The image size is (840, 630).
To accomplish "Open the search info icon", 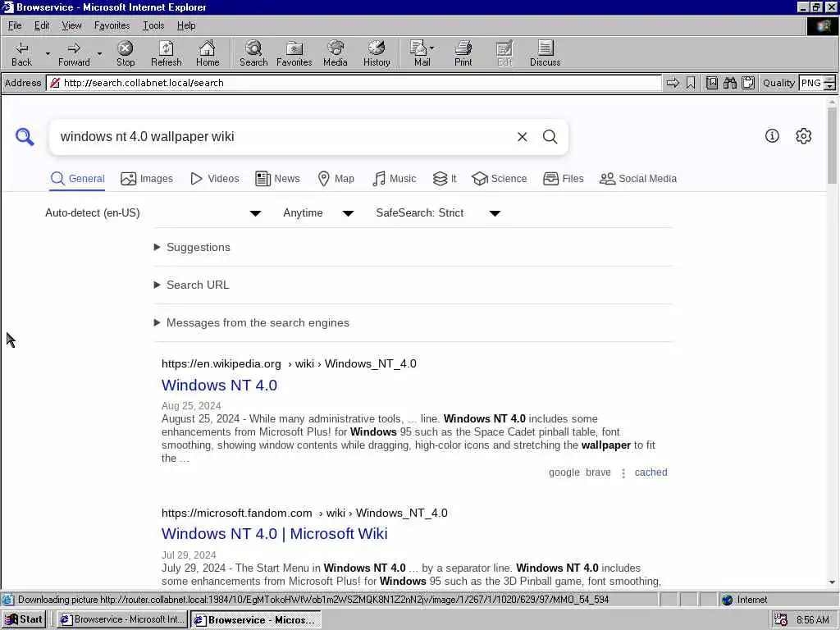I will tap(772, 136).
